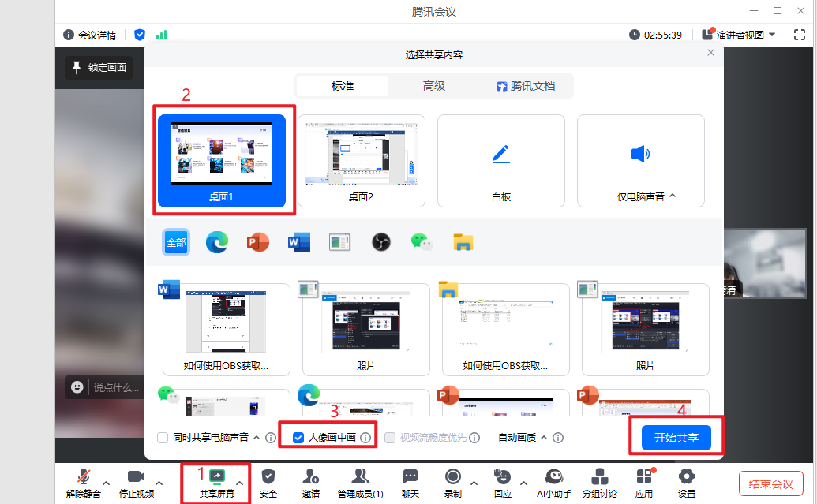Start recording with the 录制 icon
The image size is (817, 504).
tap(452, 477)
